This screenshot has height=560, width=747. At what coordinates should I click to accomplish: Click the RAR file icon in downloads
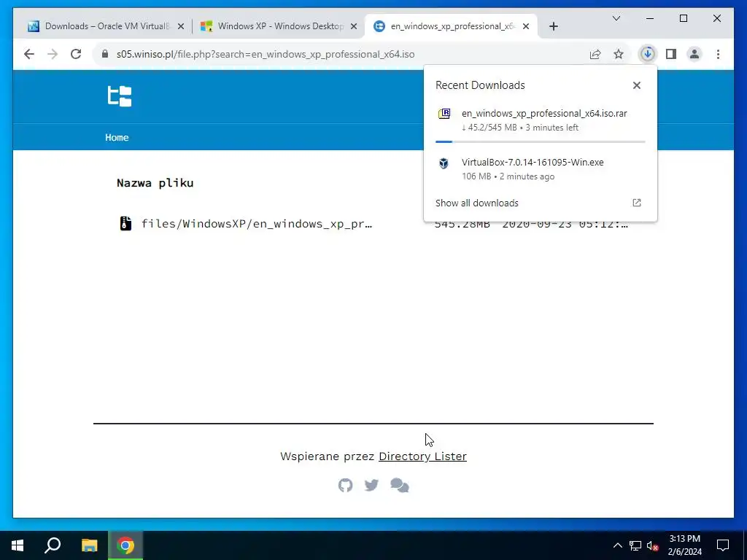444,114
